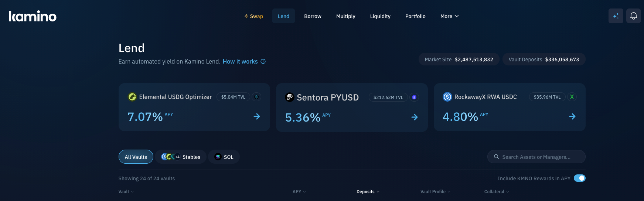Open the How it works link
Viewport: 644px width, 201px height.
[x=240, y=61]
